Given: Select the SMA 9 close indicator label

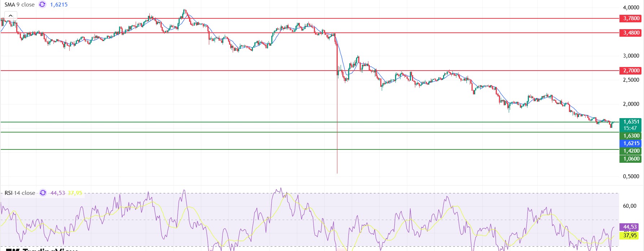Looking at the screenshot, I should click(19, 5).
